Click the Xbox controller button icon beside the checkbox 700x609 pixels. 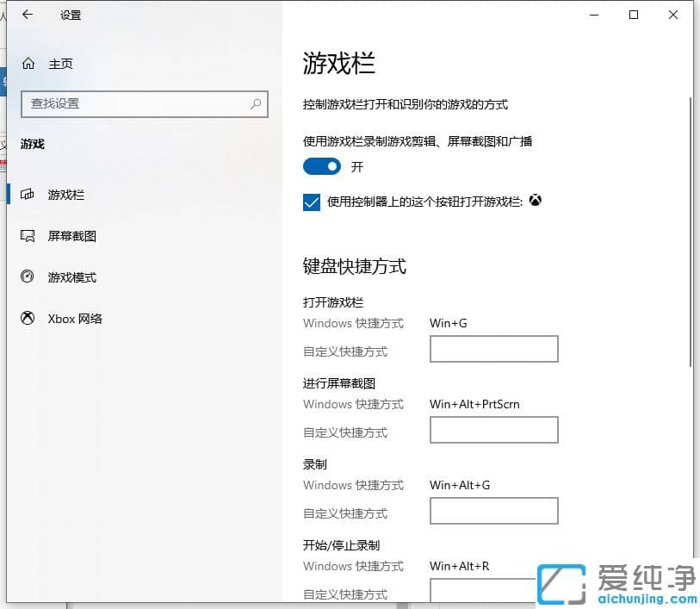point(536,200)
